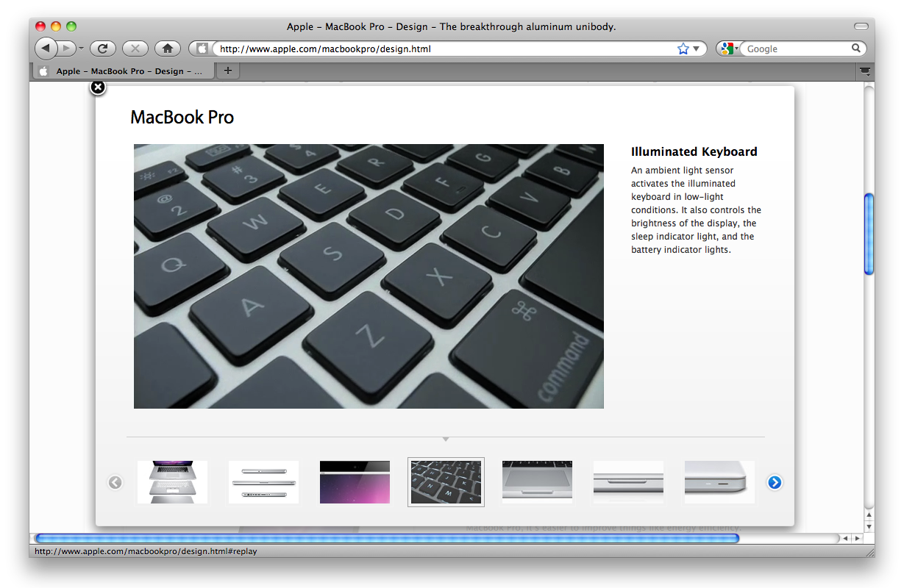Click the horizontal scrollbar right arrow
Screen dimensions: 904x588
pos(857,538)
